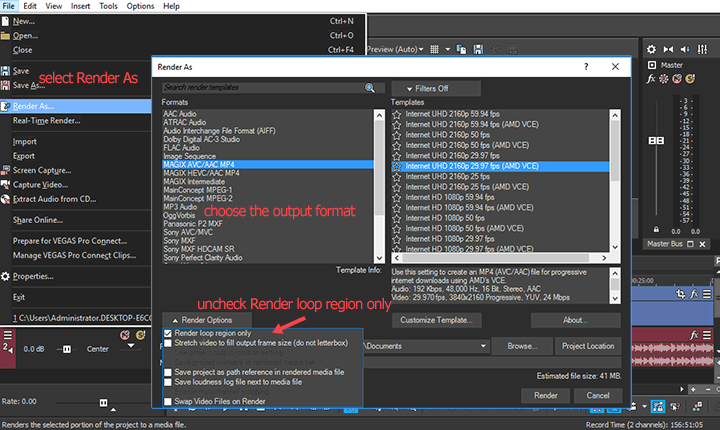Uncheck Render loop region only
720x430 pixels.
coord(168,334)
